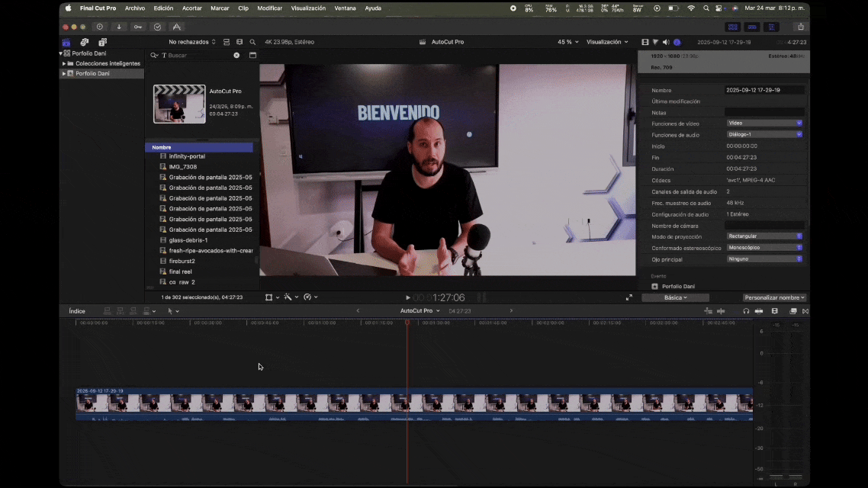Select the AutoCut Pro project thumbnail
The image size is (868, 488).
[179, 104]
